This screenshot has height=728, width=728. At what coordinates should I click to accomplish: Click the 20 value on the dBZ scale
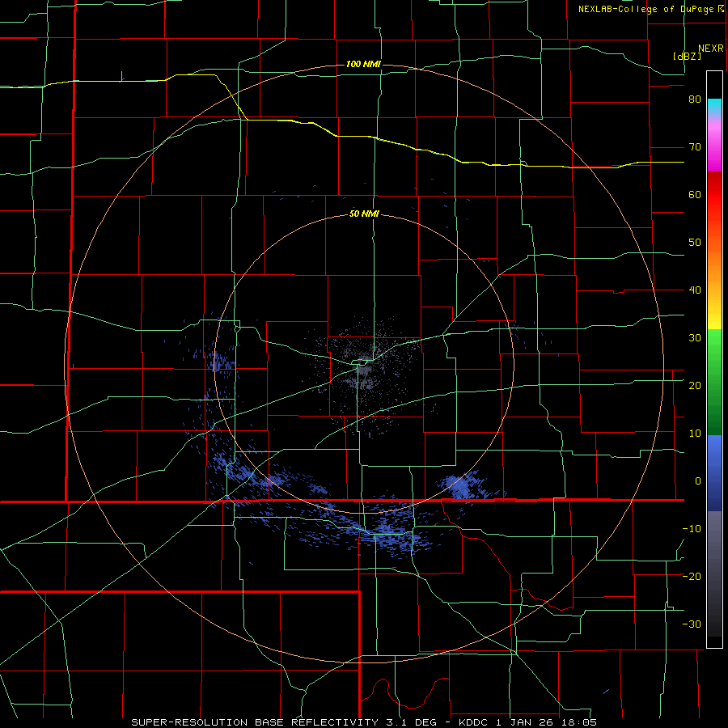pyautogui.click(x=695, y=386)
